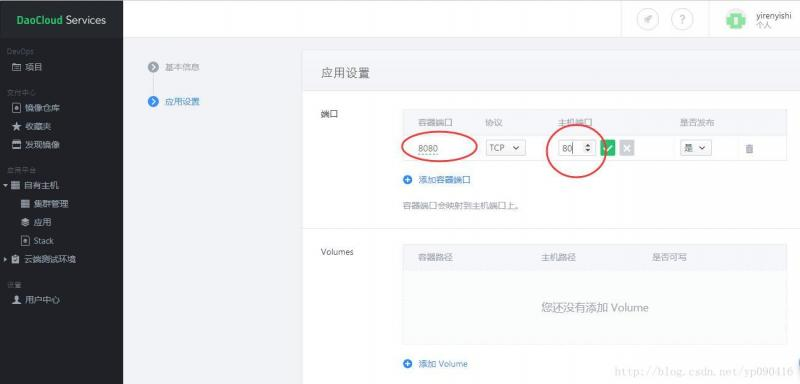Viewport: 800px width, 384px height.
Task: Click the 应用设置 panel heading
Action: 345,73
